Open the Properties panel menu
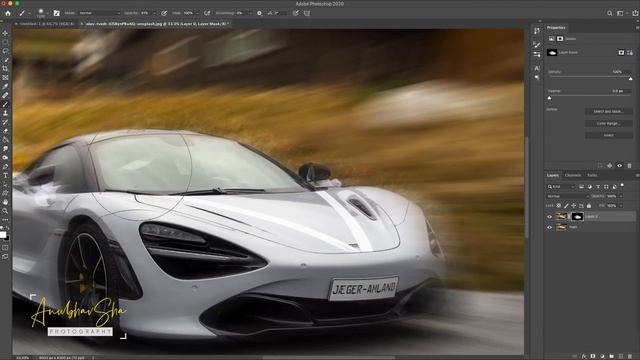This screenshot has width=640, height=360. coord(637,28)
